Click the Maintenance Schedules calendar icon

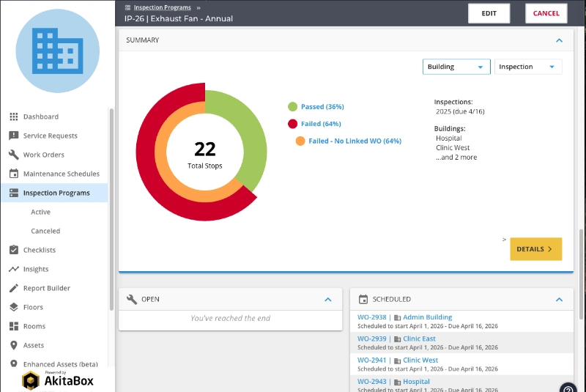[14, 174]
